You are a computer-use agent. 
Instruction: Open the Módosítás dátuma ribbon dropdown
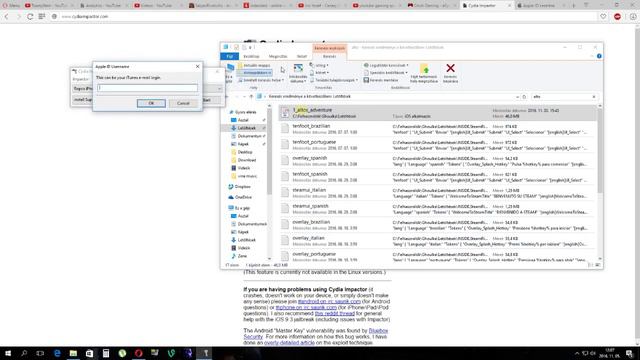(298, 73)
